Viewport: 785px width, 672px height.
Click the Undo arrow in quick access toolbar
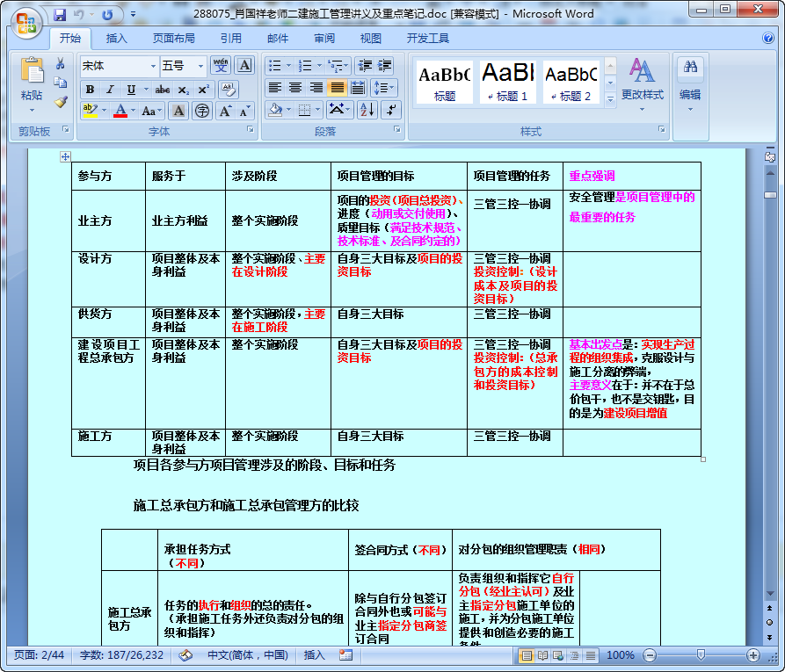point(78,15)
